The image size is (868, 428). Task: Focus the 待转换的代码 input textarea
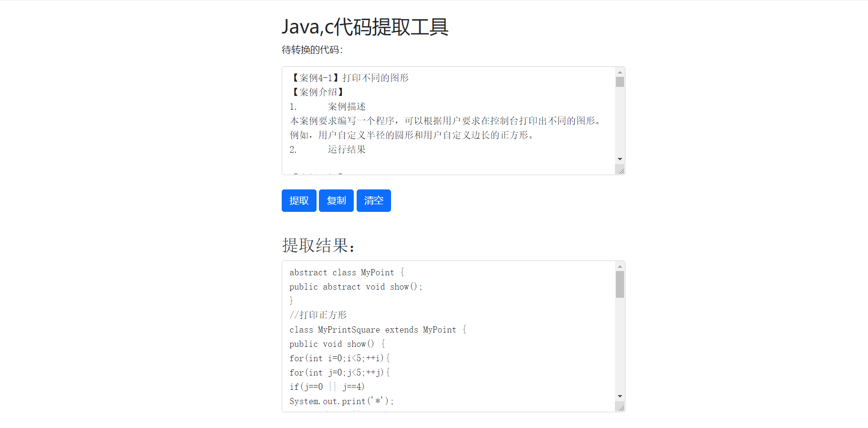(x=453, y=121)
